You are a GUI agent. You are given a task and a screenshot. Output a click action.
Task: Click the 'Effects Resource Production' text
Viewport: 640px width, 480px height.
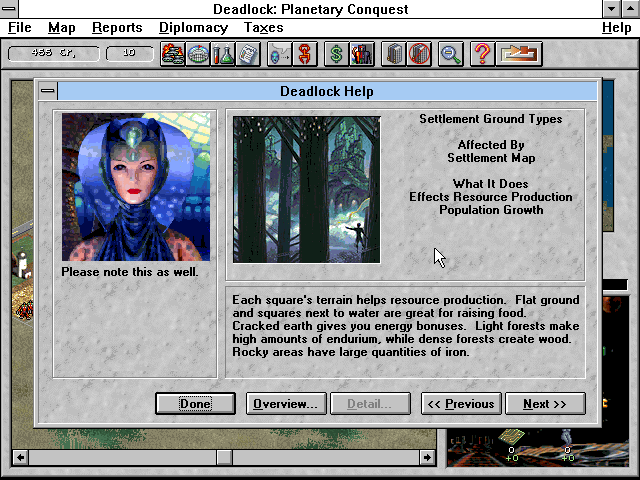click(x=491, y=197)
